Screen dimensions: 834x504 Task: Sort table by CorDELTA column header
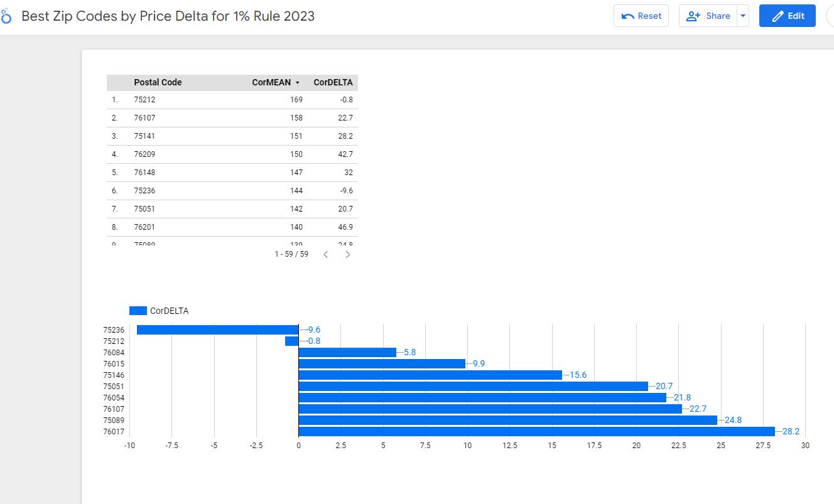333,82
